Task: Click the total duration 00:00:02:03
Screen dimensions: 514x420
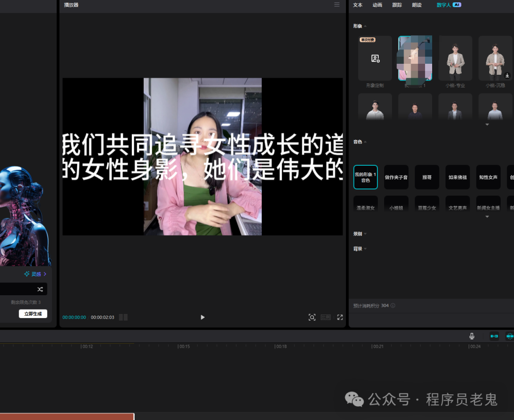Action: pyautogui.click(x=102, y=317)
